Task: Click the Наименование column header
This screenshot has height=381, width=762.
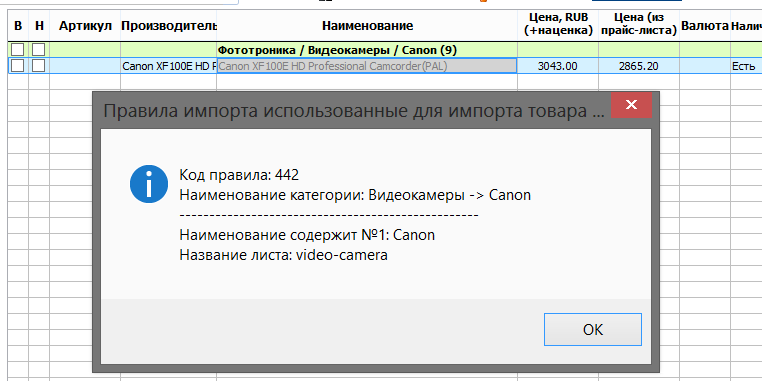Action: 367,26
